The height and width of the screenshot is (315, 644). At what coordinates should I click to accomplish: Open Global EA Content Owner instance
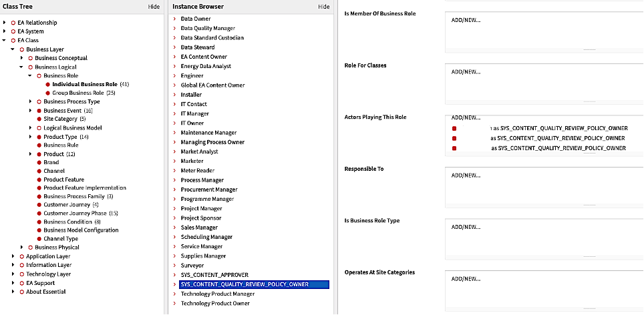212,85
